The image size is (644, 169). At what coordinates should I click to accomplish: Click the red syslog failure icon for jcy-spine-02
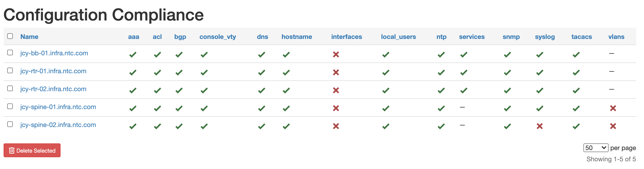[x=540, y=126]
